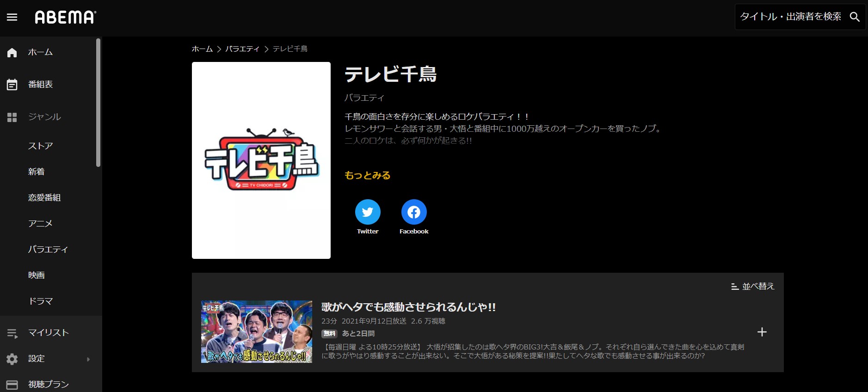The image size is (868, 392).
Task: Open バラエティ genre in sidebar
Action: pos(48,250)
